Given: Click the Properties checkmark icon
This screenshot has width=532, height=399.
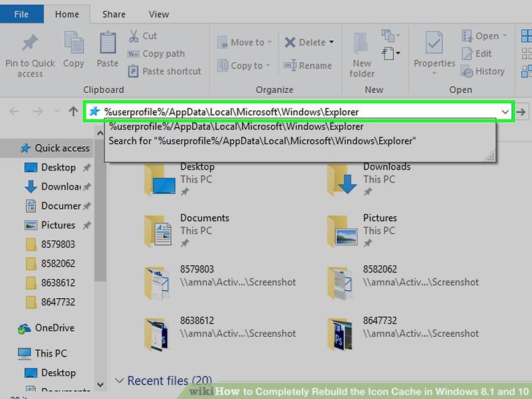Looking at the screenshot, I should tap(434, 42).
